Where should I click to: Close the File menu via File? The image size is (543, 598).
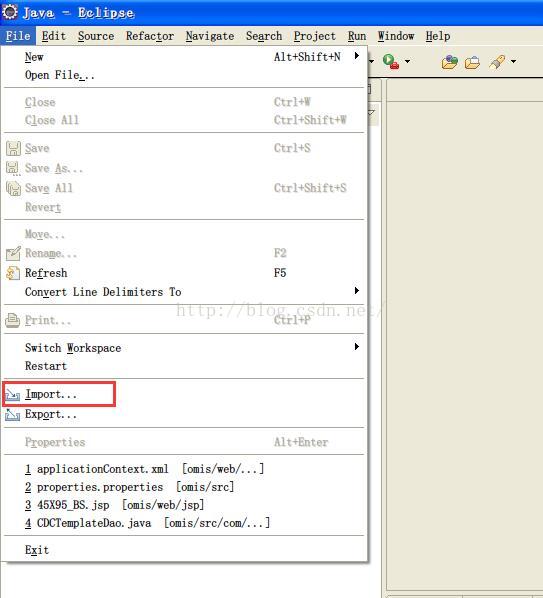click(x=18, y=36)
